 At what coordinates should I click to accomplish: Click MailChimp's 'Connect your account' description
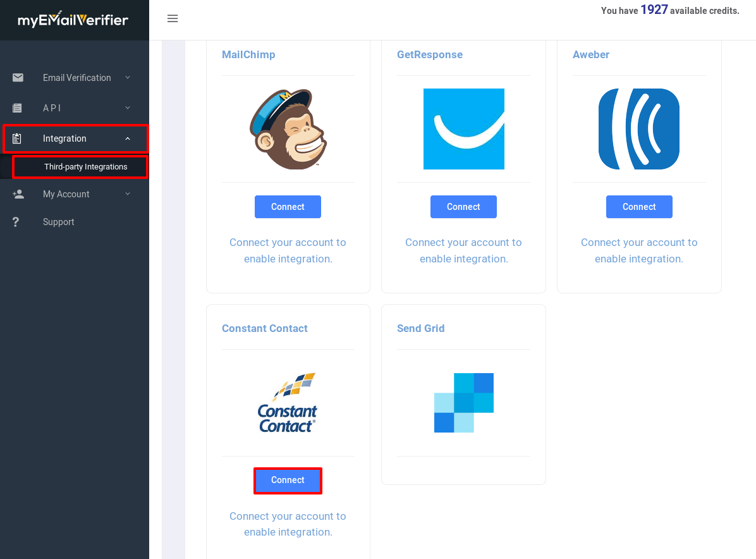coord(288,251)
